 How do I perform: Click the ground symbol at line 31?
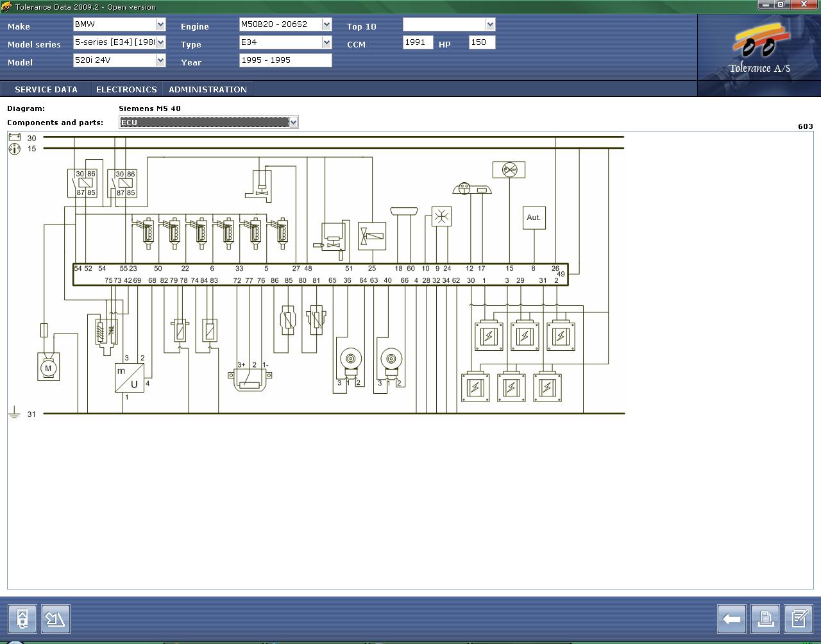tap(14, 413)
